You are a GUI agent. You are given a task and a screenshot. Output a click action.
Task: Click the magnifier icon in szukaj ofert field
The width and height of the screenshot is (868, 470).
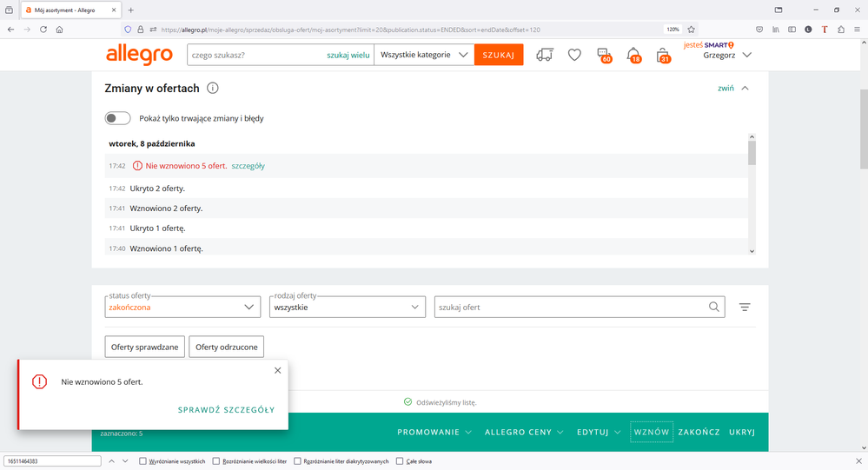point(714,307)
